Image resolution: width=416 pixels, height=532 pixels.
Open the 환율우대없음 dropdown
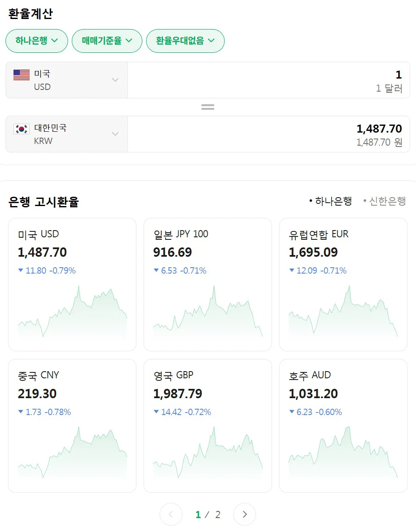tap(185, 41)
